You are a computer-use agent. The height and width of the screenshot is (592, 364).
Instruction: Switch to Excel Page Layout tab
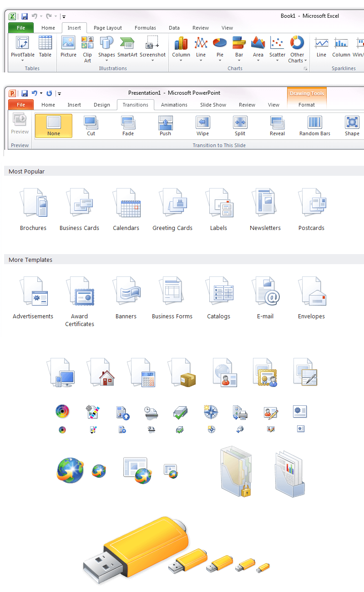[108, 28]
